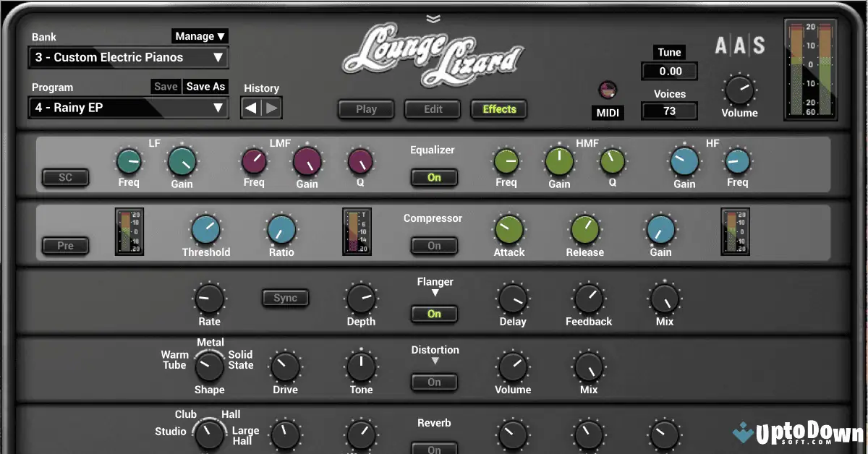Turn the LF Freq knob in the Equalizer
This screenshot has width=868, height=454.
pyautogui.click(x=129, y=160)
